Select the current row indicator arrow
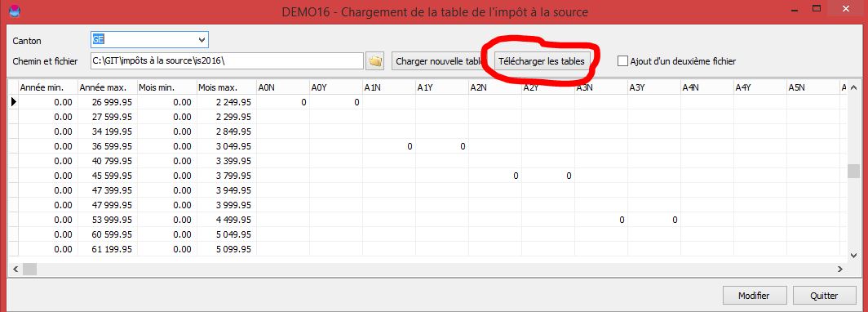 (13, 102)
